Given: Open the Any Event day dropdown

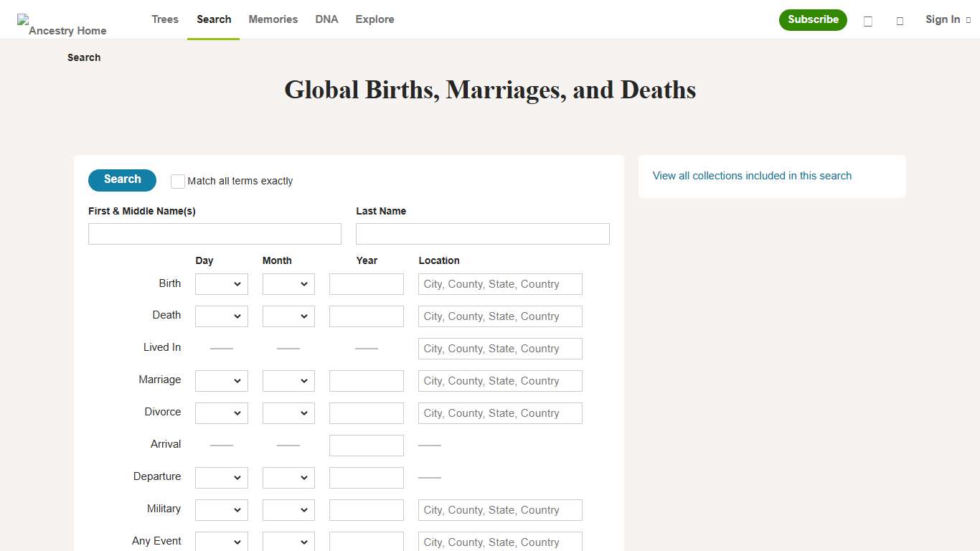Looking at the screenshot, I should (221, 541).
